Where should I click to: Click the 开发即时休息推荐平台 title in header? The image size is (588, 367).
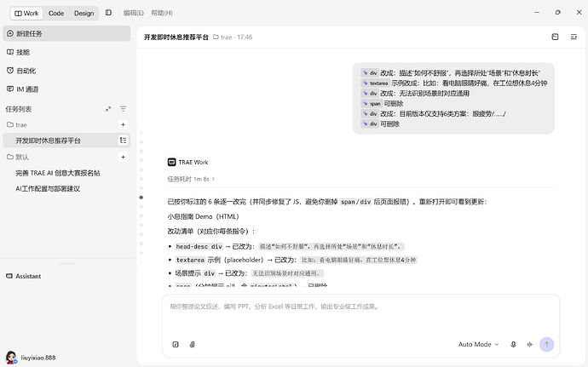point(176,37)
